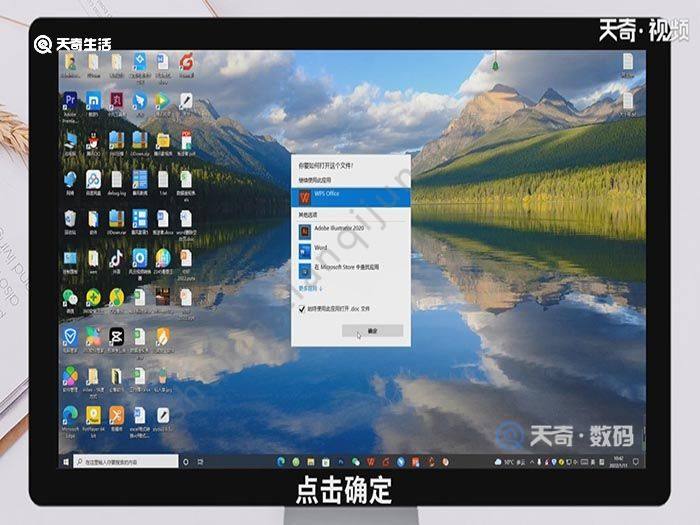Open the WeChat desktop shortcut

pos(70,300)
